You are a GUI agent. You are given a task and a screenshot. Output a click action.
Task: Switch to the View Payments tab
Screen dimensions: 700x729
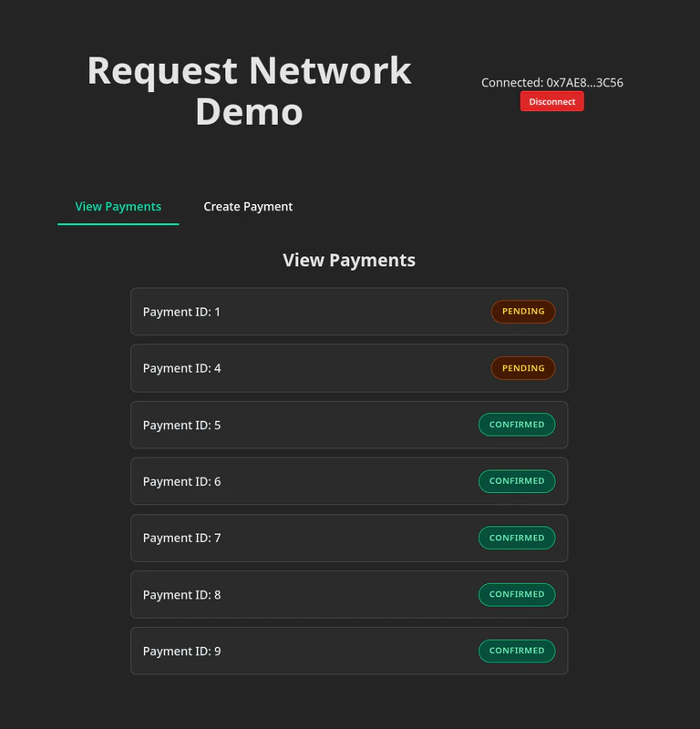click(118, 207)
